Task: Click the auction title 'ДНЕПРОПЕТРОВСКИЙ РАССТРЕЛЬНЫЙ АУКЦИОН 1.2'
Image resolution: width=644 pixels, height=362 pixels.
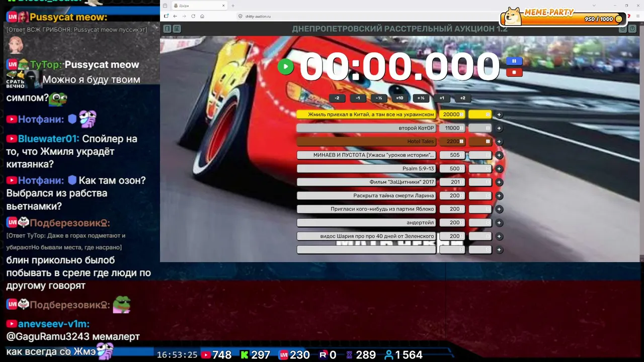Action: pyautogui.click(x=399, y=29)
